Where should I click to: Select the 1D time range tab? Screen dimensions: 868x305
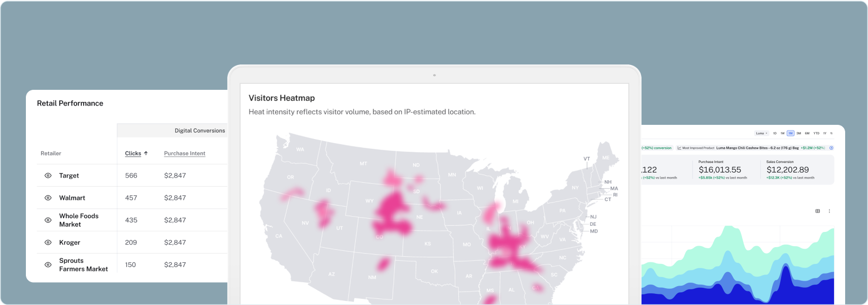(x=775, y=133)
